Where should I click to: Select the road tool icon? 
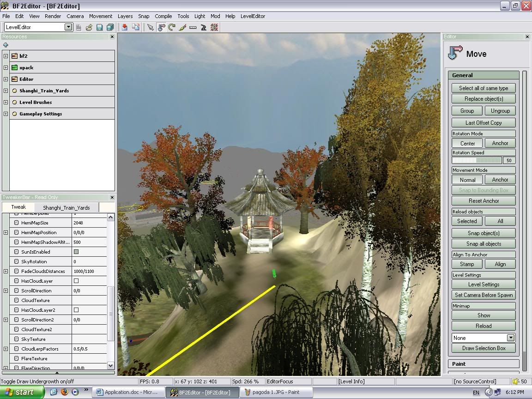[203, 28]
